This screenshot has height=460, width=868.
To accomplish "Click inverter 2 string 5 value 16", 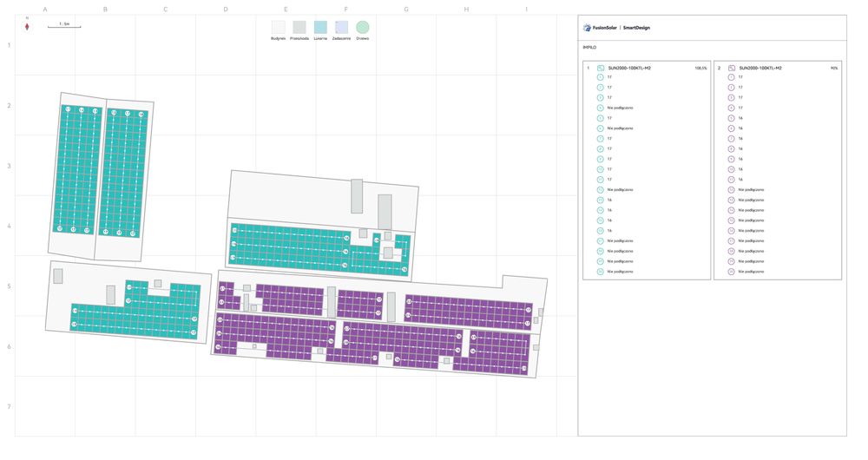I will coord(740,118).
